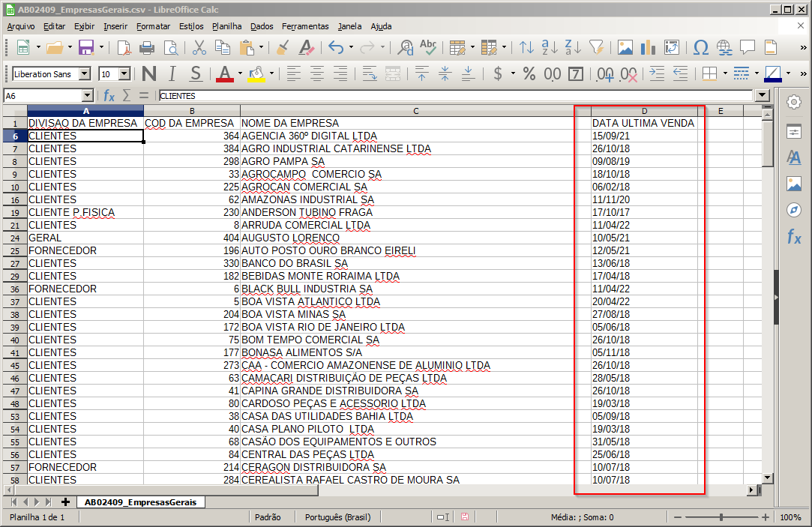Create a new spreadsheet with the New icon
Viewport: 812px width, 527px height.
[x=22, y=48]
